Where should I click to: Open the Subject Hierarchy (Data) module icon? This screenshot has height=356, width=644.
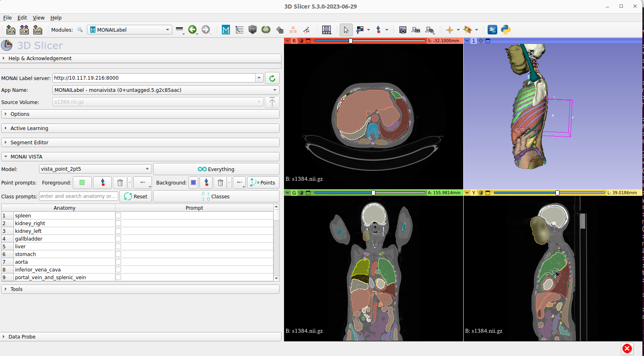pyautogui.click(x=239, y=30)
